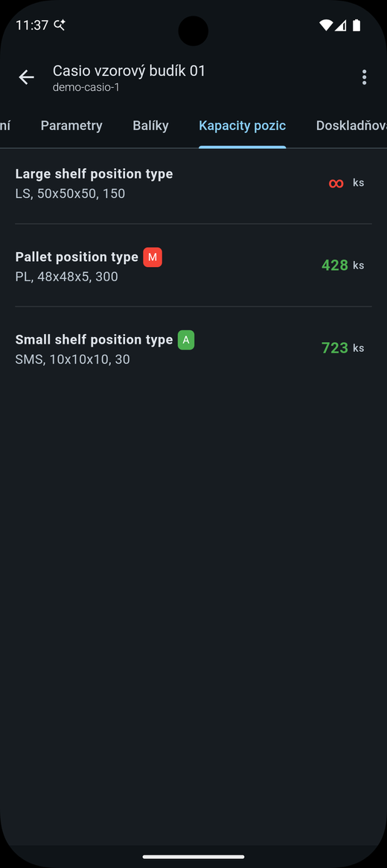387x868 pixels.
Task: Tap the 428 ks capacity value
Action: (342, 266)
